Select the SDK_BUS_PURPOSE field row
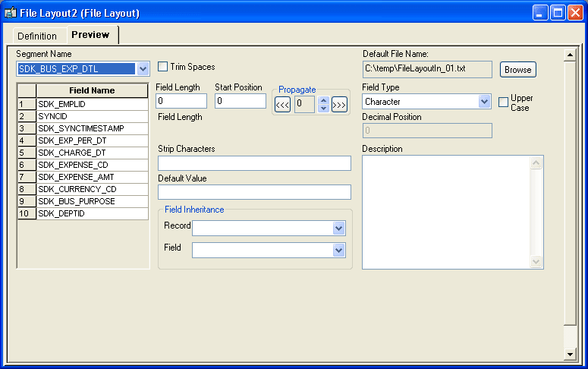Image resolution: width=588 pixels, height=369 pixels. coord(93,201)
